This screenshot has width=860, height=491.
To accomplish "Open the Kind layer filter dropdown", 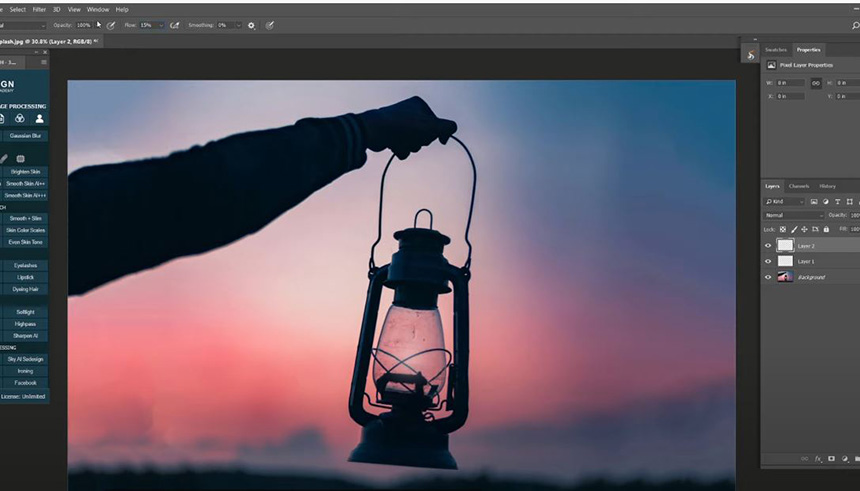I will pos(784,201).
